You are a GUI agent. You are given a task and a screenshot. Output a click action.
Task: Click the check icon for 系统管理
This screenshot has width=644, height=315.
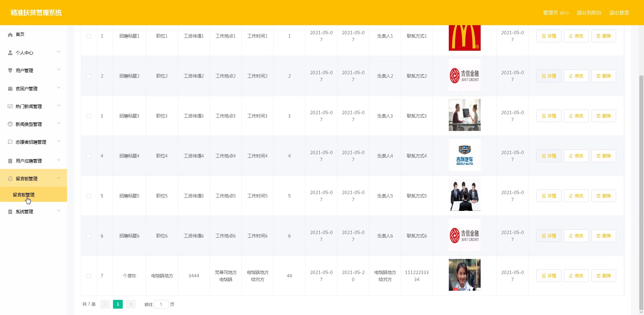coord(10,212)
